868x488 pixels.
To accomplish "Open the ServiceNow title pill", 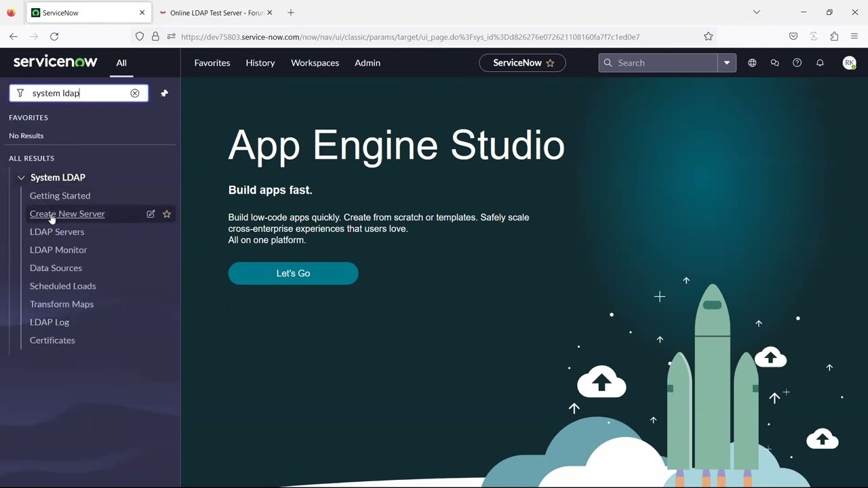I will (x=522, y=63).
